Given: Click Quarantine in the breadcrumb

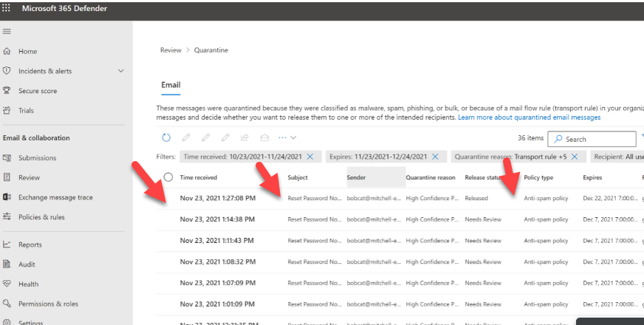Looking at the screenshot, I should [x=211, y=50].
